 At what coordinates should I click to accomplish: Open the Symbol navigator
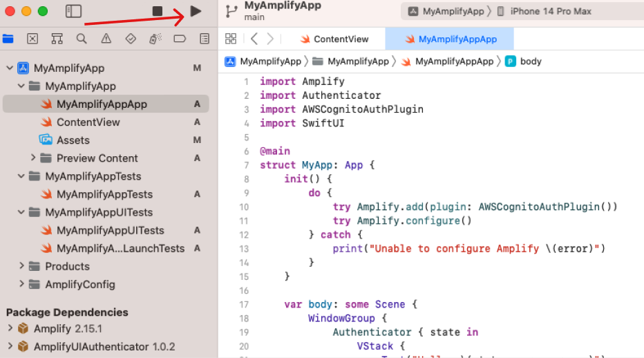57,39
